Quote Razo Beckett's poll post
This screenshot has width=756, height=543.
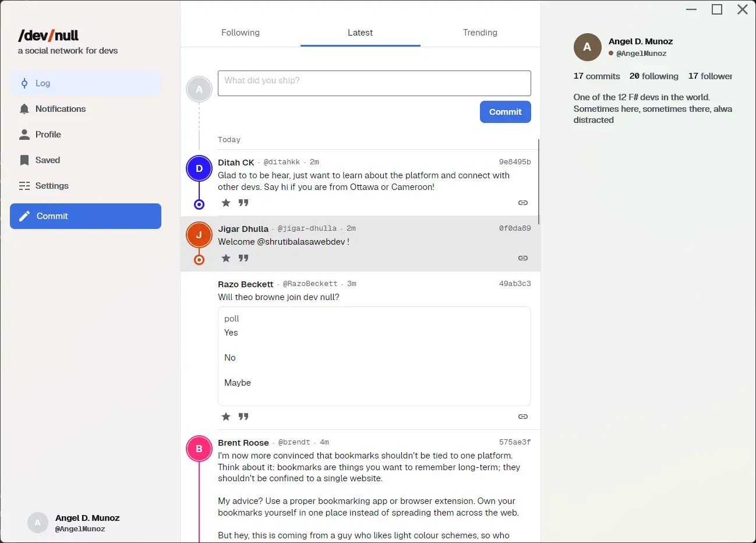243,417
